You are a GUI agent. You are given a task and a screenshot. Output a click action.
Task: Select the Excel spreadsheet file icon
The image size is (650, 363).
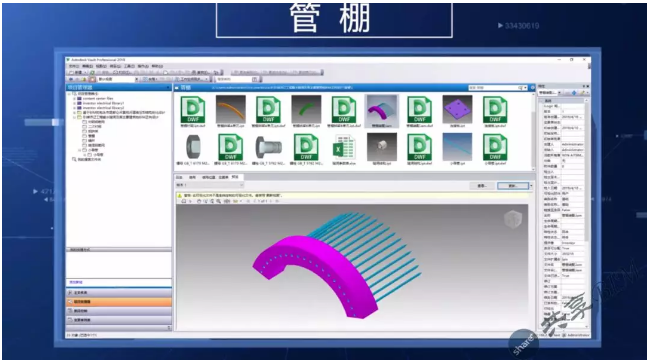pos(344,148)
